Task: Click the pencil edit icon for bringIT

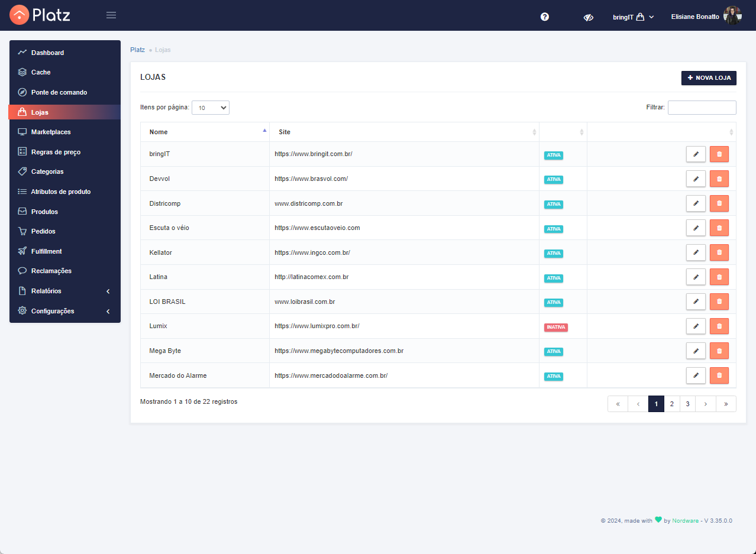Action: pyautogui.click(x=696, y=154)
